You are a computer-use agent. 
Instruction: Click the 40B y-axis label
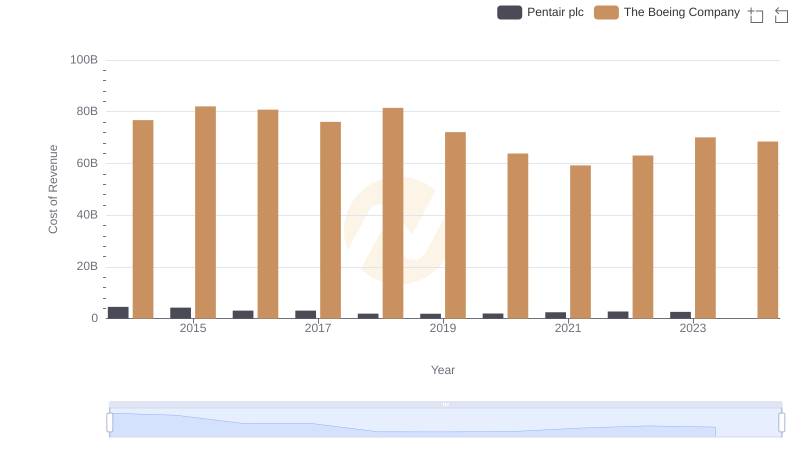(x=87, y=215)
